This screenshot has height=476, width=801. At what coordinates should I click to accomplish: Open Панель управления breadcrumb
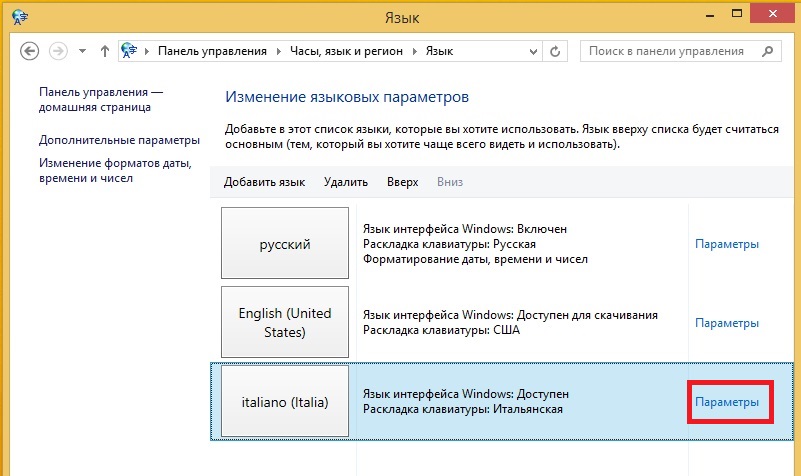[x=212, y=51]
